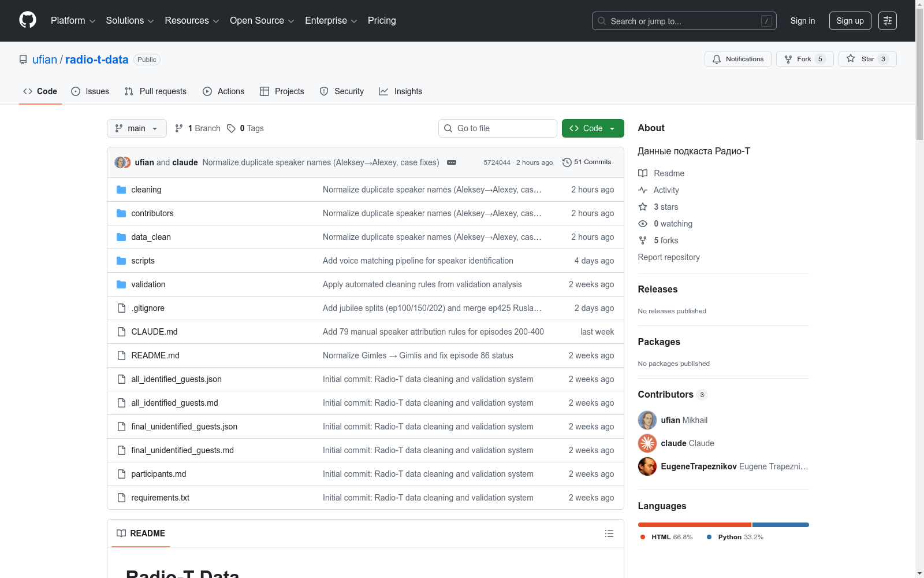The height and width of the screenshot is (578, 924).
Task: Open the header tools panel icon
Action: (888, 21)
